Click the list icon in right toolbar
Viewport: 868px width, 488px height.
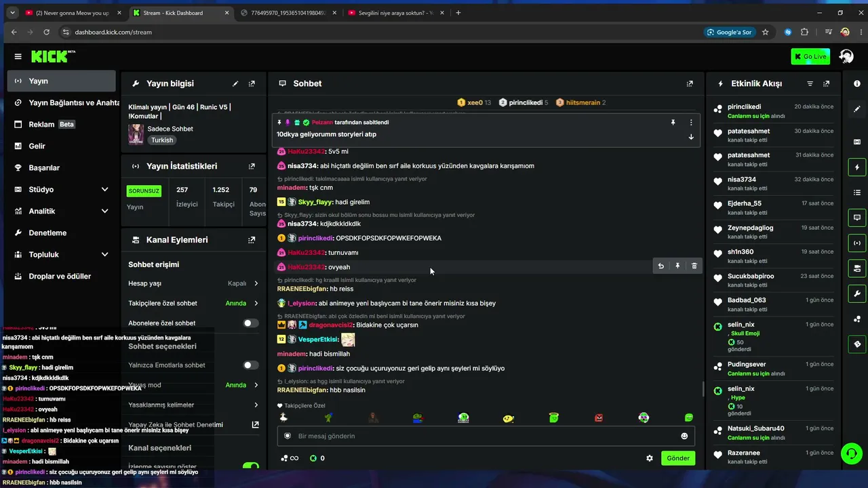[x=857, y=192]
